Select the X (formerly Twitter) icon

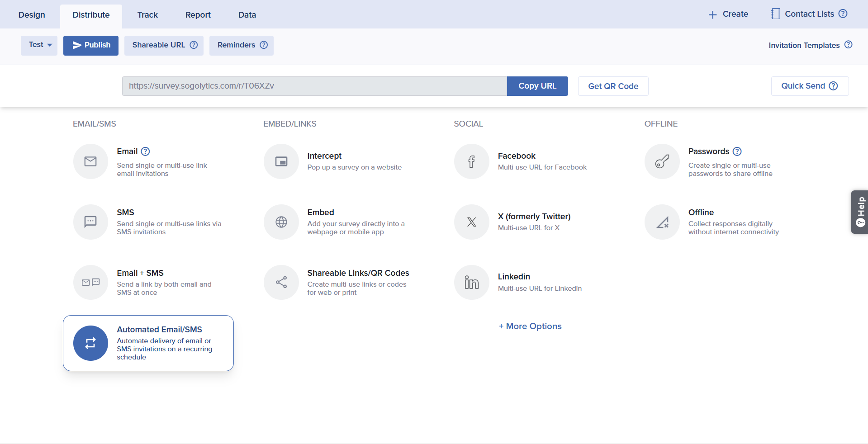pos(472,222)
